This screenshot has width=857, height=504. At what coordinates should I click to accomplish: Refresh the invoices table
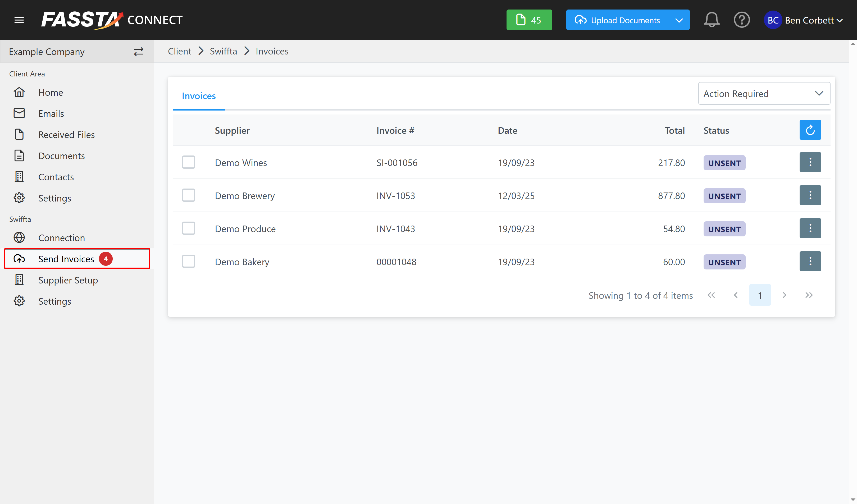(x=810, y=130)
